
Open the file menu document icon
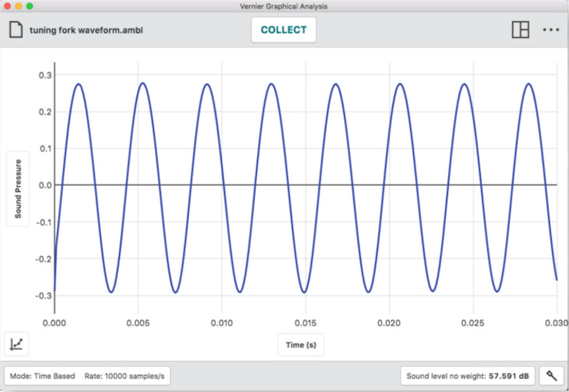coord(16,30)
